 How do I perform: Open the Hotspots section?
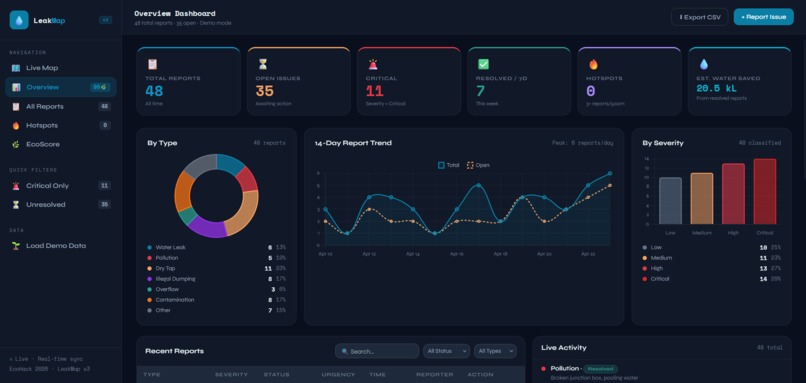(61, 125)
